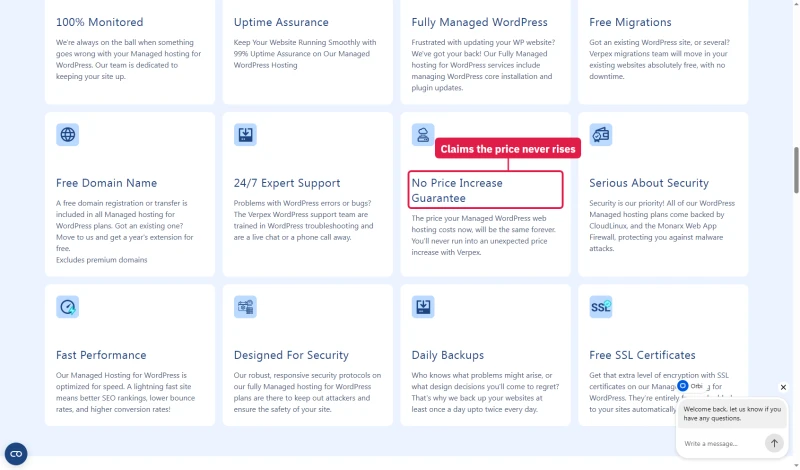Send the chat message with arrow button
Image resolution: width=800 pixels, height=470 pixels.
point(774,443)
